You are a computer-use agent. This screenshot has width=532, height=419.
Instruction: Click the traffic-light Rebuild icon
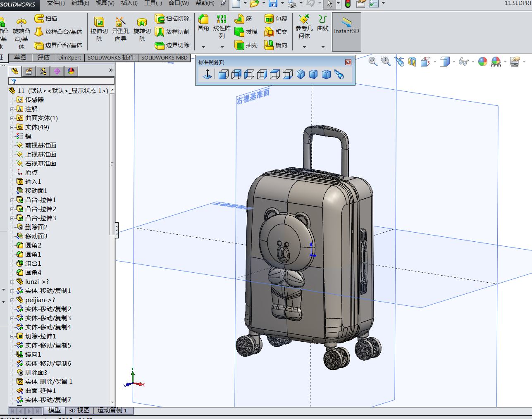(x=348, y=4)
